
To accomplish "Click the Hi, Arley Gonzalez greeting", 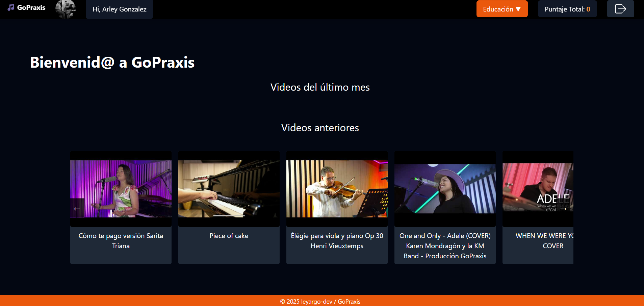I will [x=119, y=9].
